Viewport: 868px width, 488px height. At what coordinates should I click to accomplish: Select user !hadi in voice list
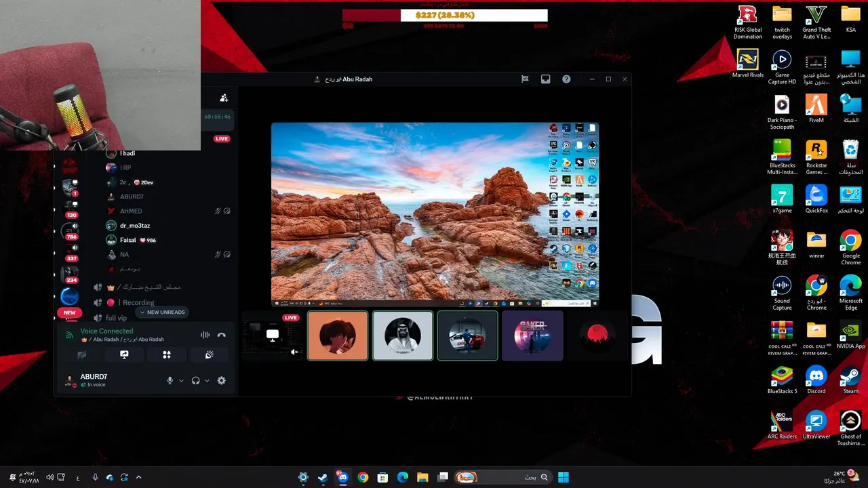point(127,153)
